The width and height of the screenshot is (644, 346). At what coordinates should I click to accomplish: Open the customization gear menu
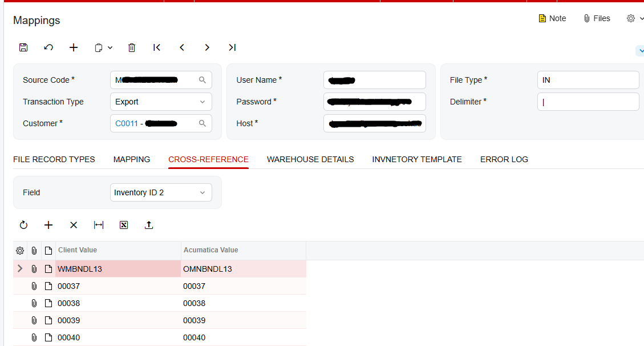(631, 18)
